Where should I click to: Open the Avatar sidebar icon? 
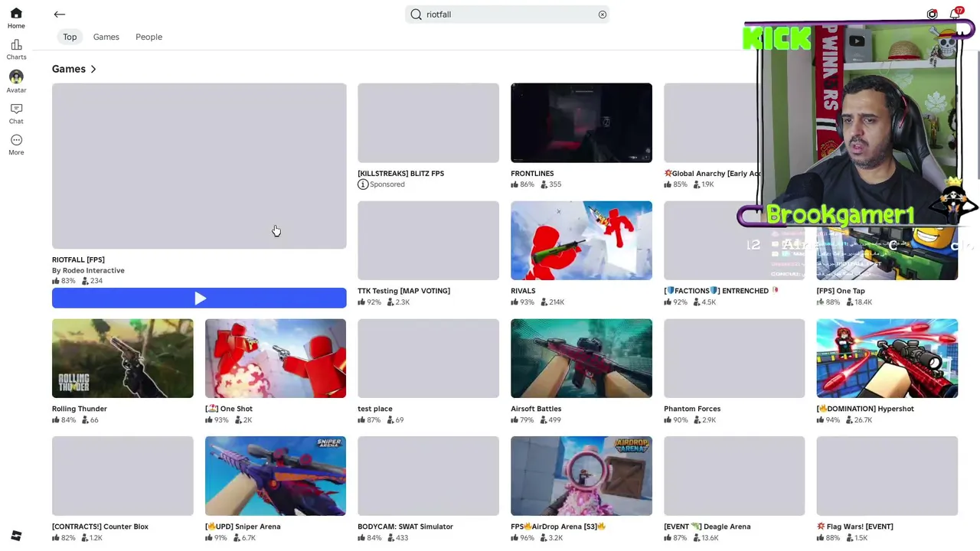[x=16, y=81]
